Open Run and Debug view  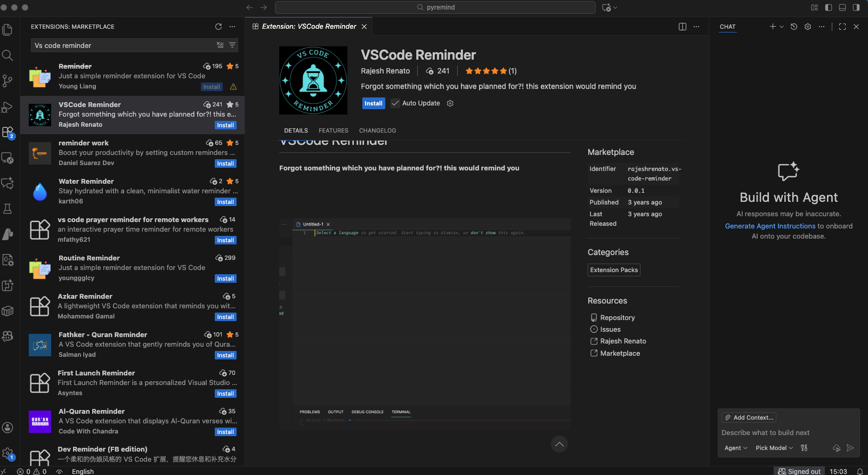tap(7, 107)
